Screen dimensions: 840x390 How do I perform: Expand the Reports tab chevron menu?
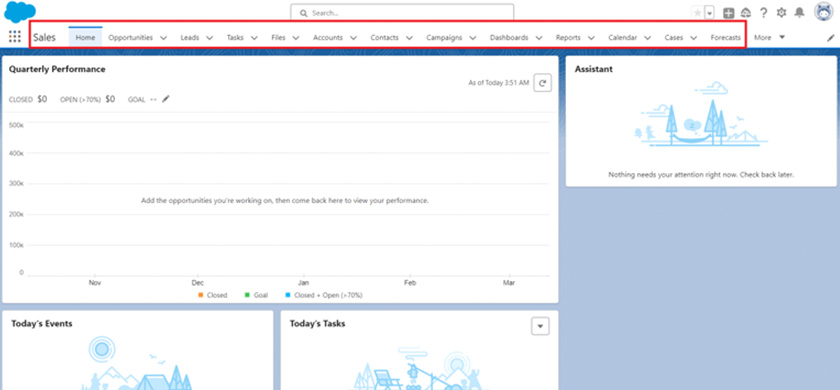pyautogui.click(x=591, y=38)
